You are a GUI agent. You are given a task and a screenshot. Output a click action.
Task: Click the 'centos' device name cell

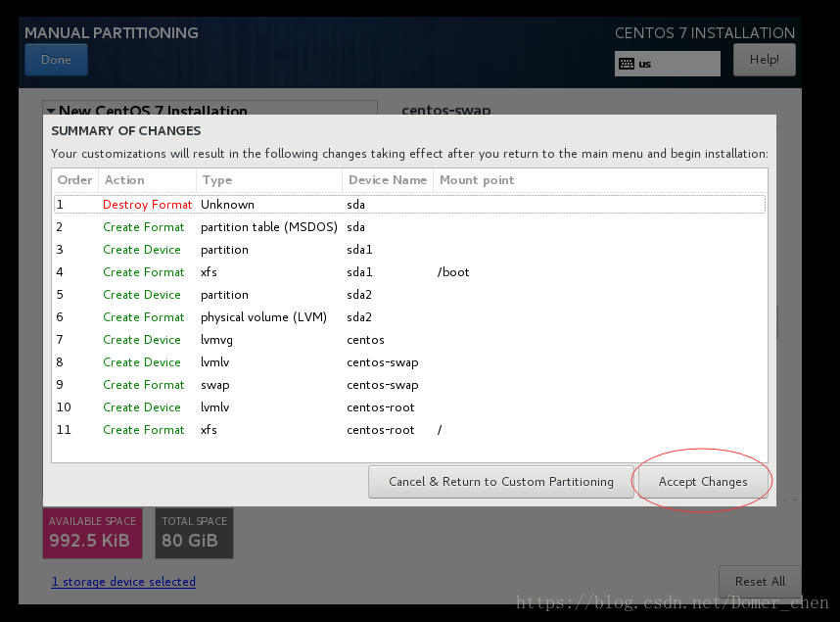tap(365, 340)
